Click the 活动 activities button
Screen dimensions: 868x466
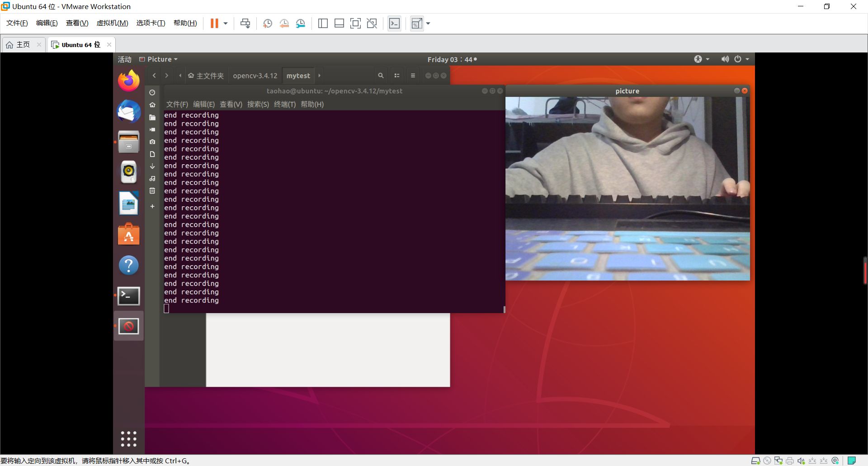(x=124, y=59)
